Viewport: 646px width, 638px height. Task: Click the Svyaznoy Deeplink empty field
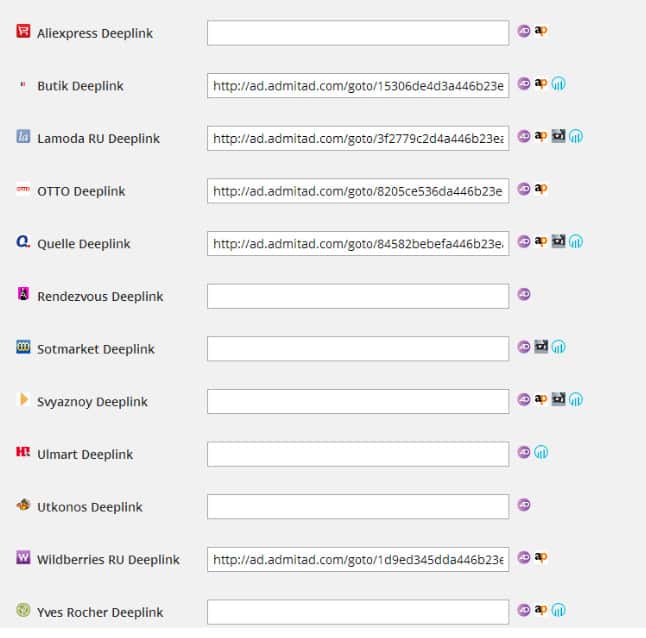tap(358, 401)
